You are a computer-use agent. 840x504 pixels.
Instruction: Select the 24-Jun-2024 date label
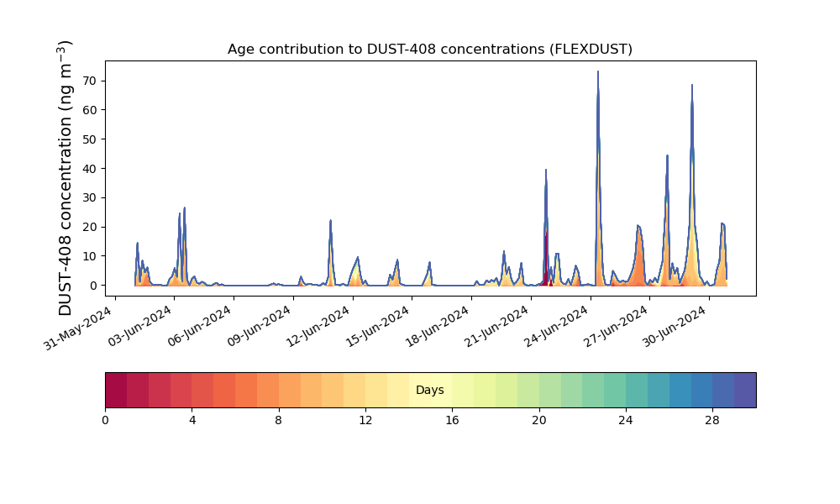coord(557,326)
